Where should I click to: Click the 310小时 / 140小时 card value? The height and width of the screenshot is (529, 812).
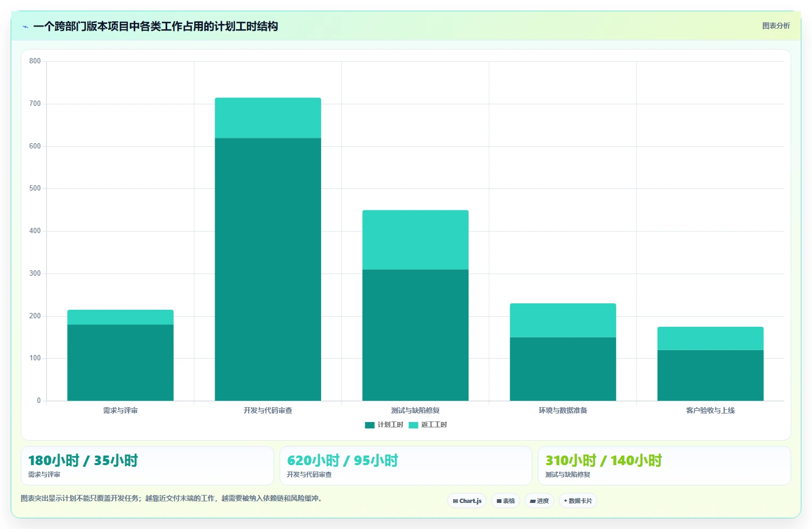click(604, 460)
